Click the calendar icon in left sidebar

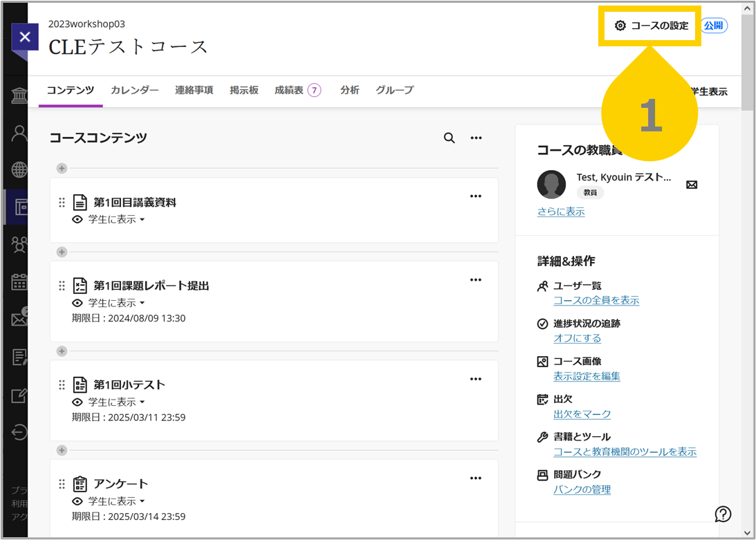click(x=19, y=281)
